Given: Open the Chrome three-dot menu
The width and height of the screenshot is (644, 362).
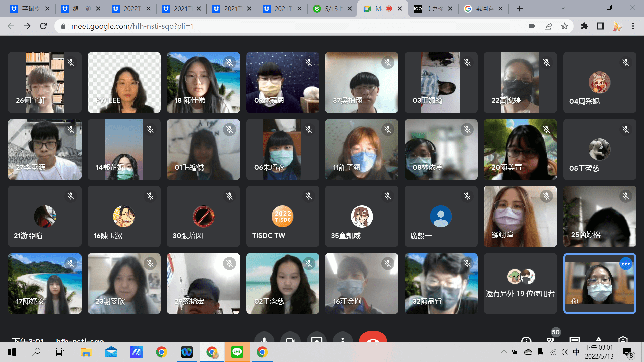Looking at the screenshot, I should tap(633, 26).
